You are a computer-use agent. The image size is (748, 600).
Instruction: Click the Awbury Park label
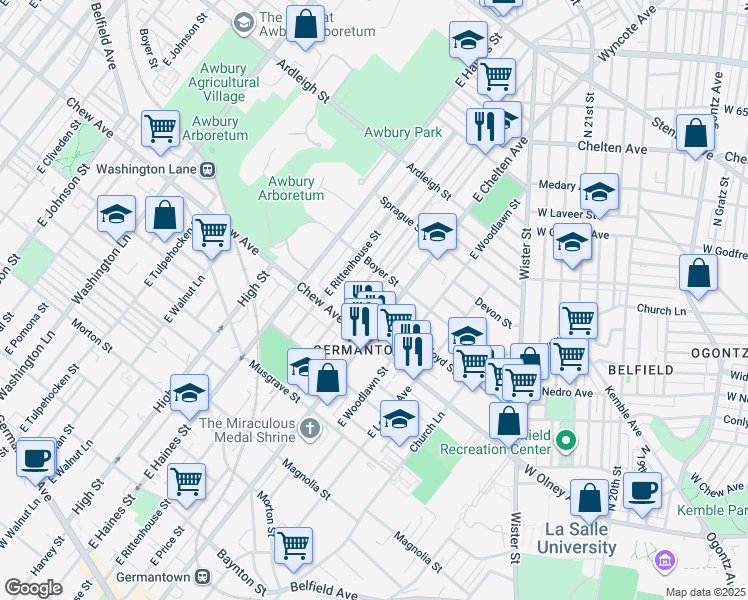point(403,132)
